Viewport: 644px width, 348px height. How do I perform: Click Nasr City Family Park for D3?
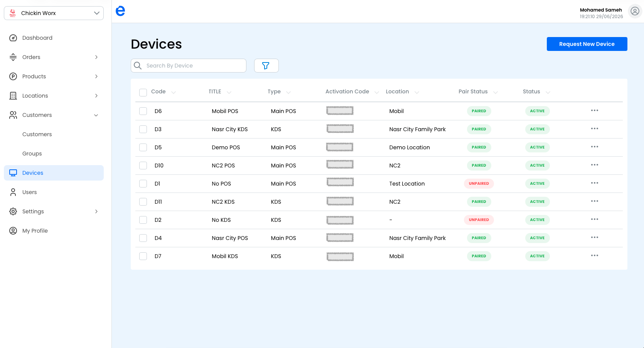(417, 129)
